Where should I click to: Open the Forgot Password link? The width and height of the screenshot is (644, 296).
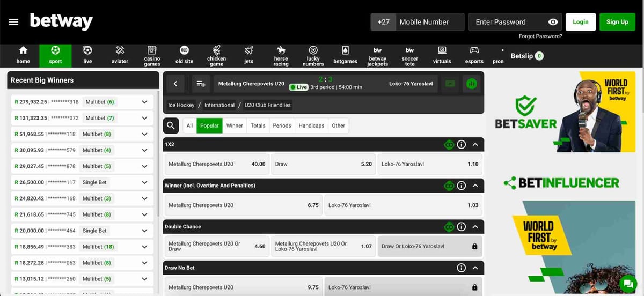tap(540, 36)
